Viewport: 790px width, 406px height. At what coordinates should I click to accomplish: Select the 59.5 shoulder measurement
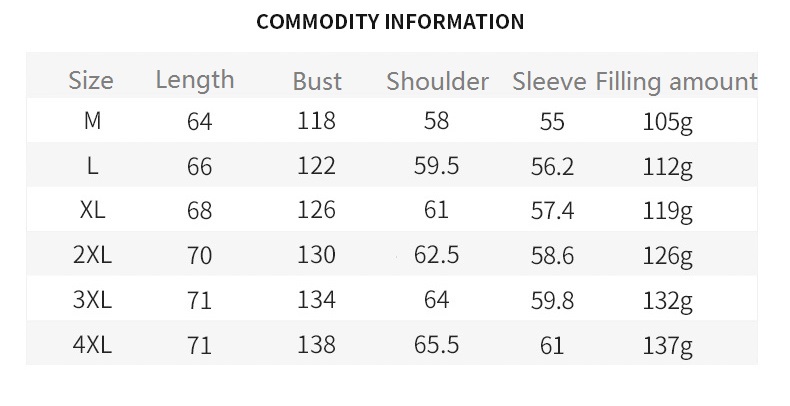[x=437, y=166]
